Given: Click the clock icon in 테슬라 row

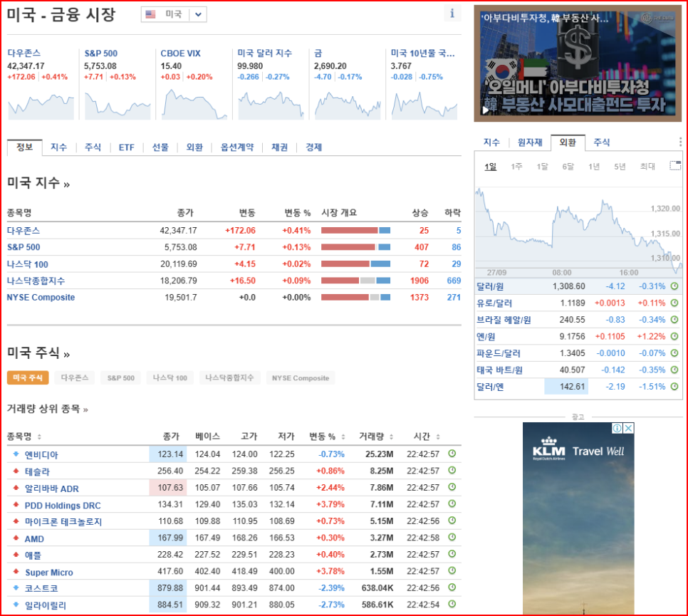Looking at the screenshot, I should tap(452, 470).
